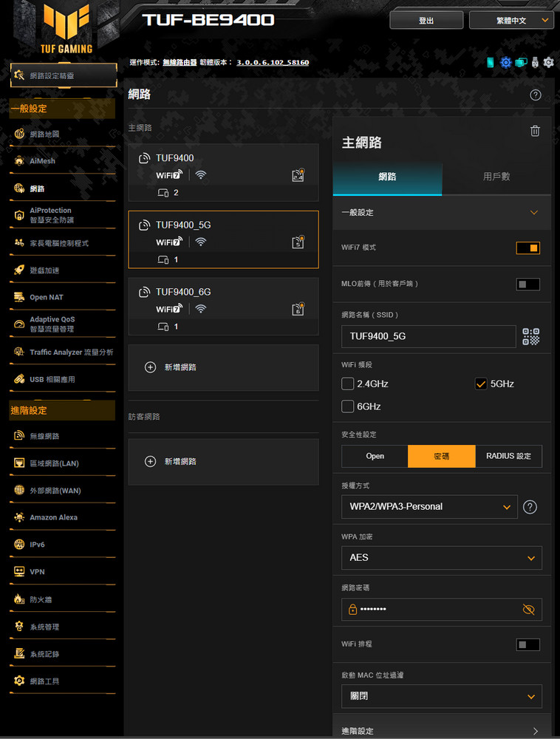Click the help question mark beside 網路 title
The image size is (560, 739).
pyautogui.click(x=536, y=95)
